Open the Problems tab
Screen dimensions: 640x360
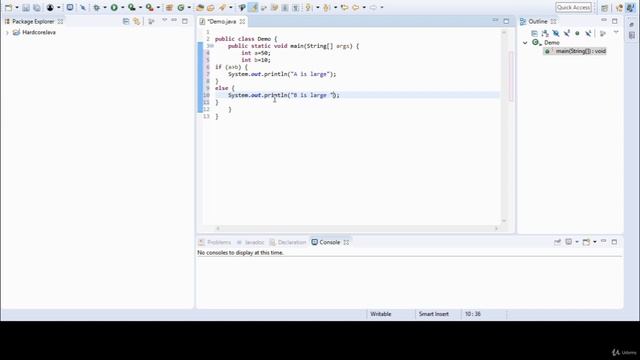215,242
